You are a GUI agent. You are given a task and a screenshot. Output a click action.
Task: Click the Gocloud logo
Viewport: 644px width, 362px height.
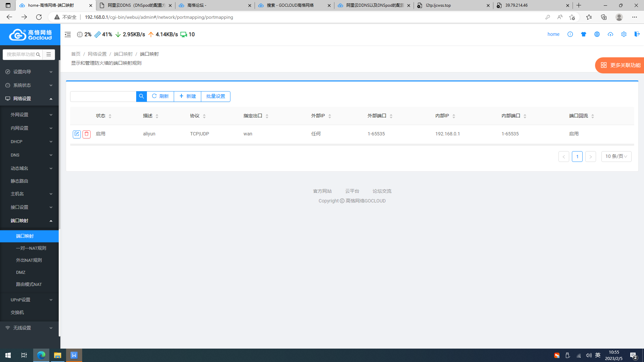30,35
